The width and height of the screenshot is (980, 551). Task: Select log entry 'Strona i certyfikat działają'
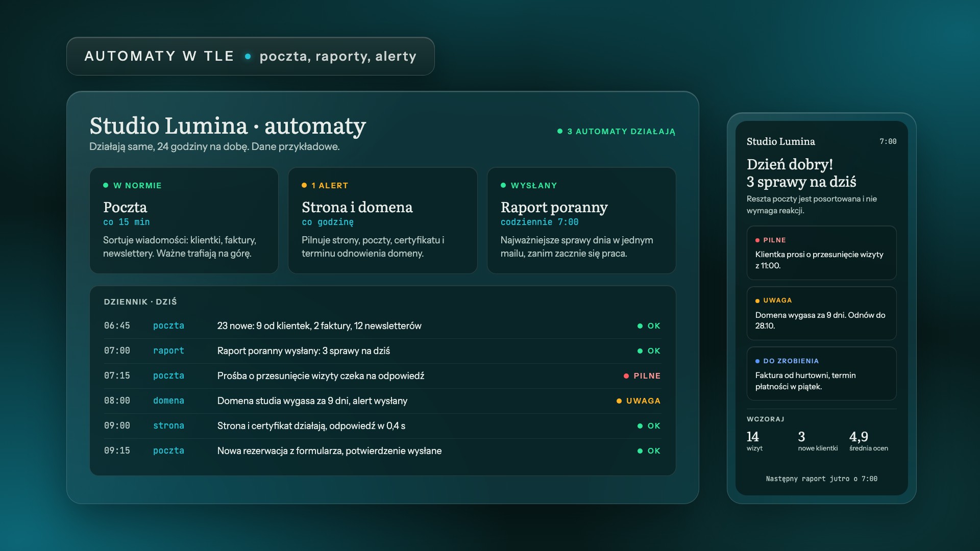(x=382, y=426)
